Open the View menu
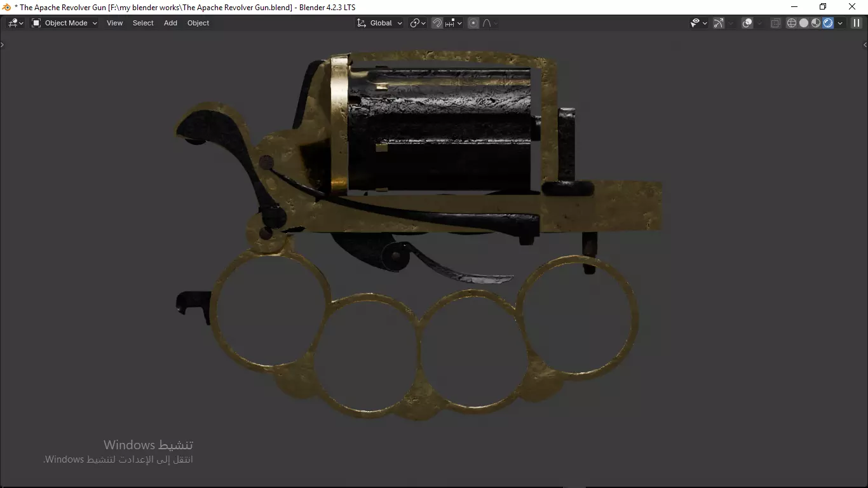Viewport: 868px width, 488px height. [114, 23]
